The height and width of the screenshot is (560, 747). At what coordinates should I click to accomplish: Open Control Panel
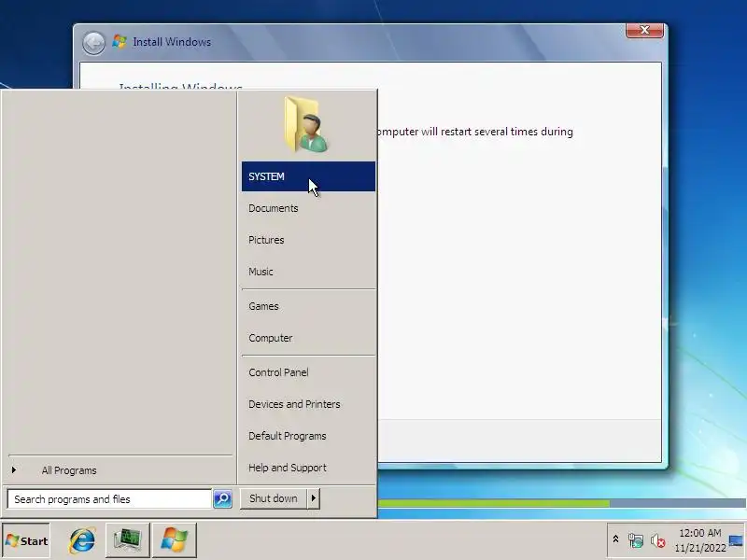click(x=308, y=372)
